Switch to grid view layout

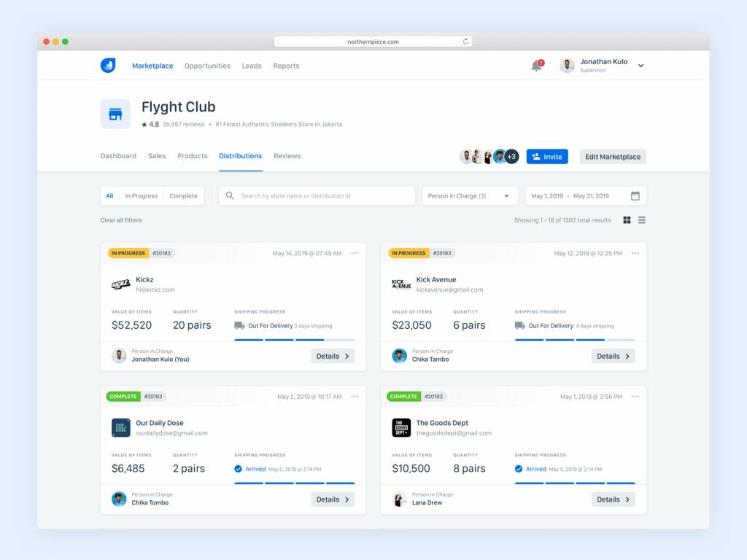627,220
